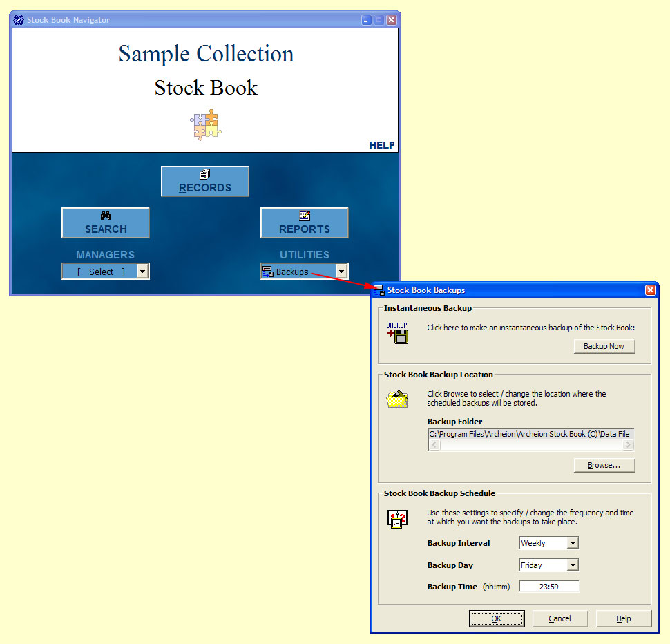The width and height of the screenshot is (670, 644).
Task: Click the Stock Book Navigator title icon
Action: [19, 19]
